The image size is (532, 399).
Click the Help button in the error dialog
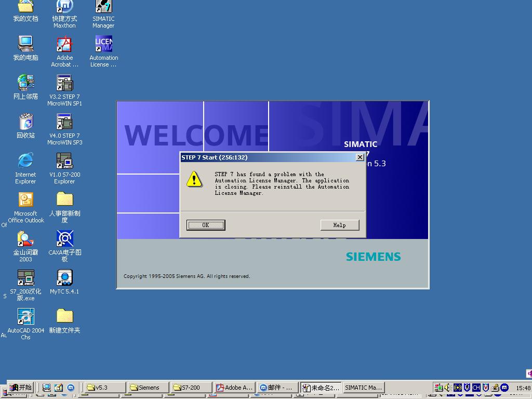pyautogui.click(x=340, y=225)
